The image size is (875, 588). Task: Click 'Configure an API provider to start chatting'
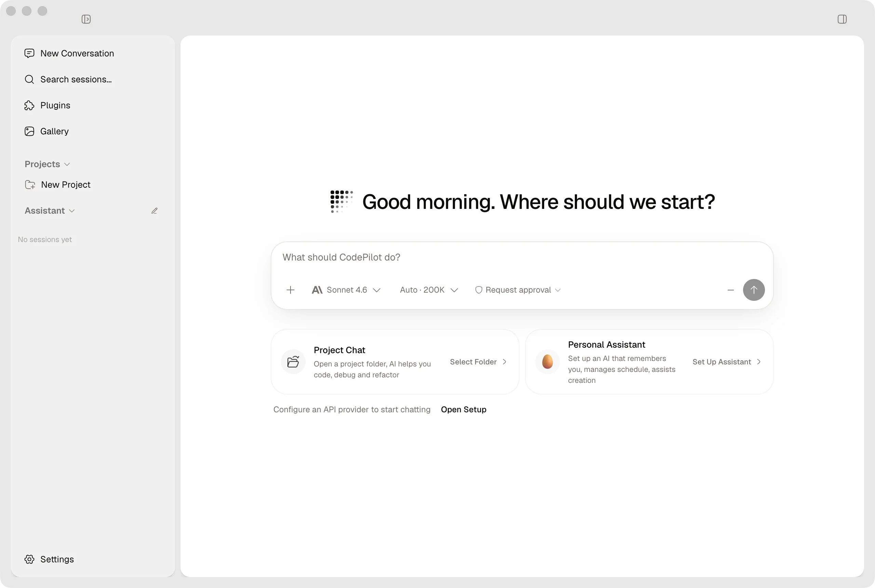pos(352,410)
